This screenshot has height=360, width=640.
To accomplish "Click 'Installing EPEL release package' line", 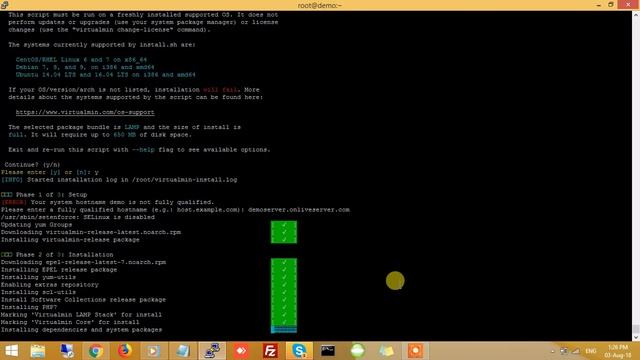I will pyautogui.click(x=59, y=270).
